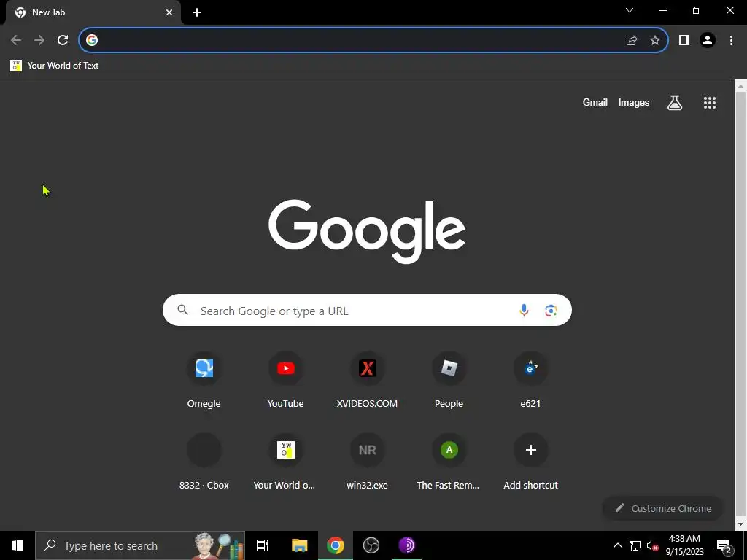Open the Your World of Text bookmark
Screen dimensions: 747x560
[54, 65]
